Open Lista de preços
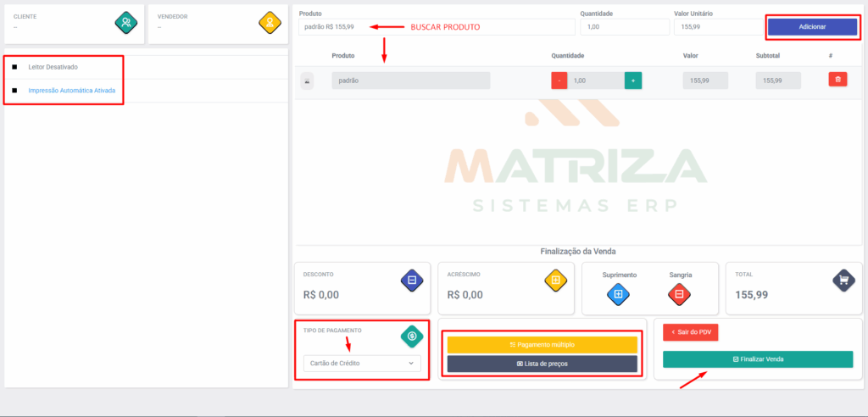 pos(542,364)
